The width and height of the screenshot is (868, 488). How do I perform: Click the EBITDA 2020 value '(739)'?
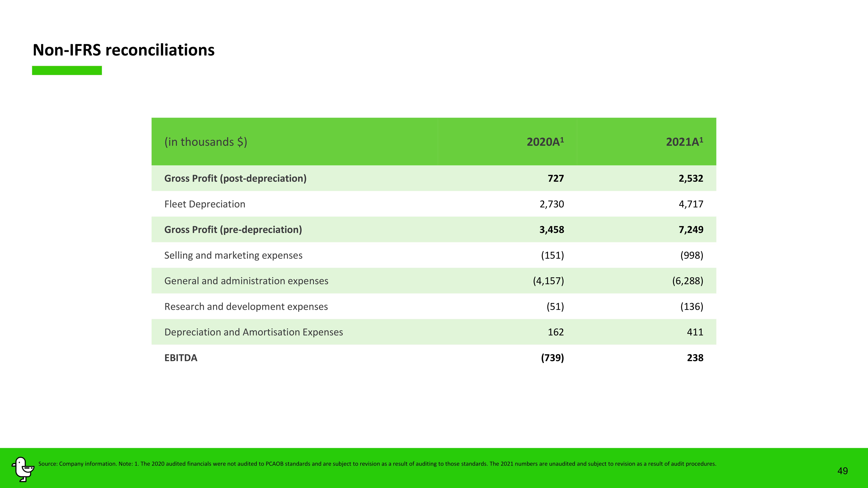click(x=552, y=358)
